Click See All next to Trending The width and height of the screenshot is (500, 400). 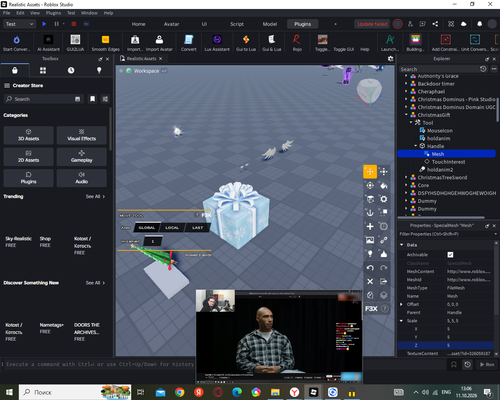pos(95,197)
